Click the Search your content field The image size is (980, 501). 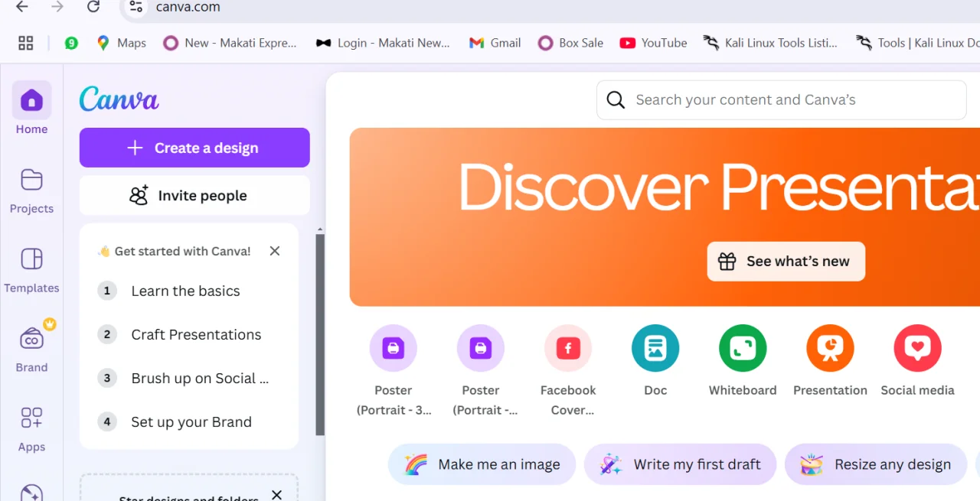781,99
